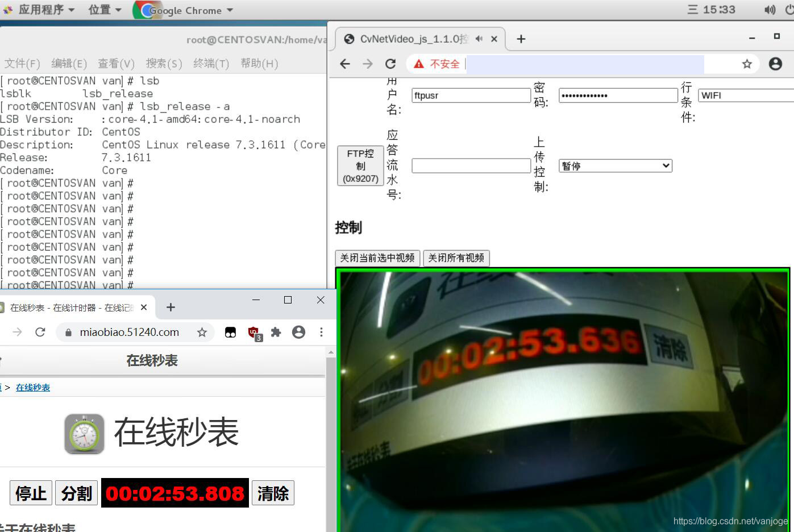
Task: Go forward in stopwatch browser window
Action: [17, 332]
